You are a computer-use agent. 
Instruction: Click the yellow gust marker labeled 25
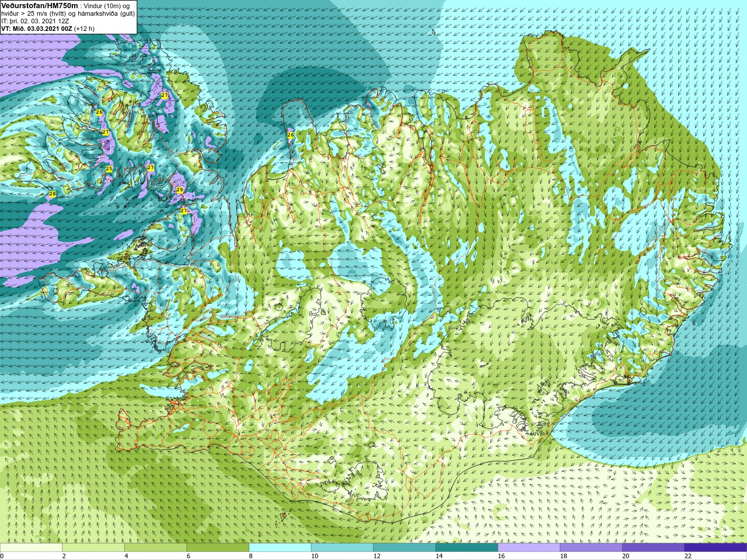point(109,169)
